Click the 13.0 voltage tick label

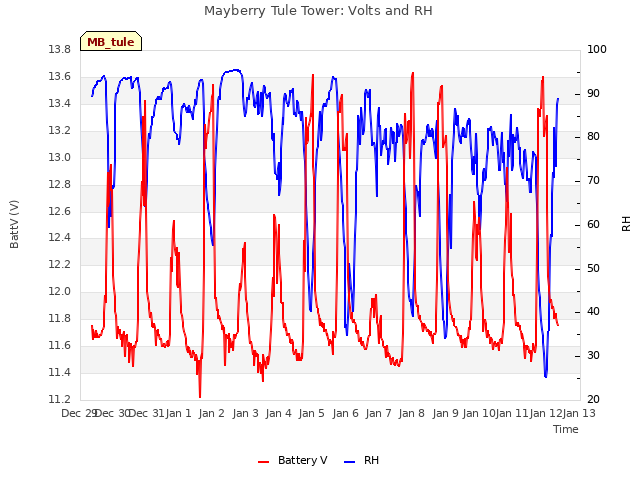60,157
